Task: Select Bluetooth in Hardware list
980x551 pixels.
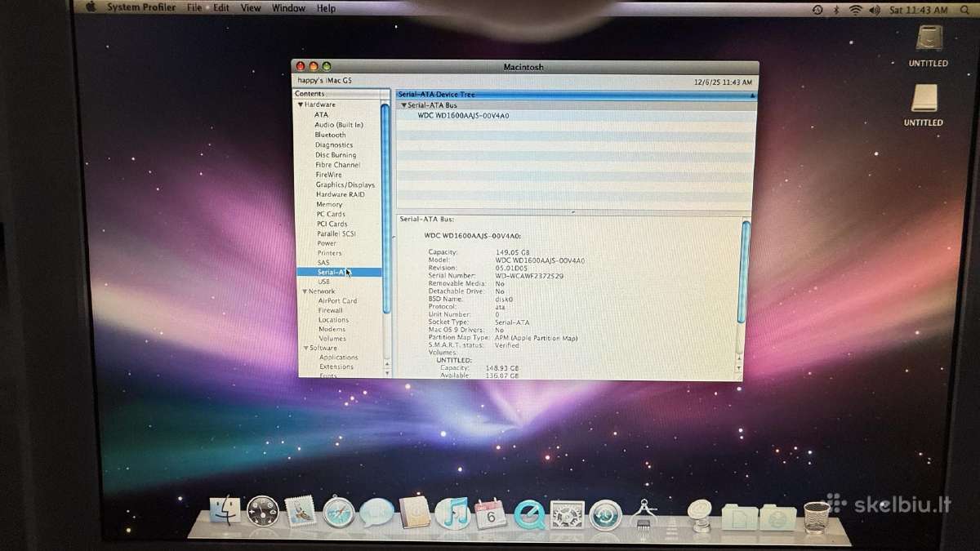Action: (x=331, y=135)
